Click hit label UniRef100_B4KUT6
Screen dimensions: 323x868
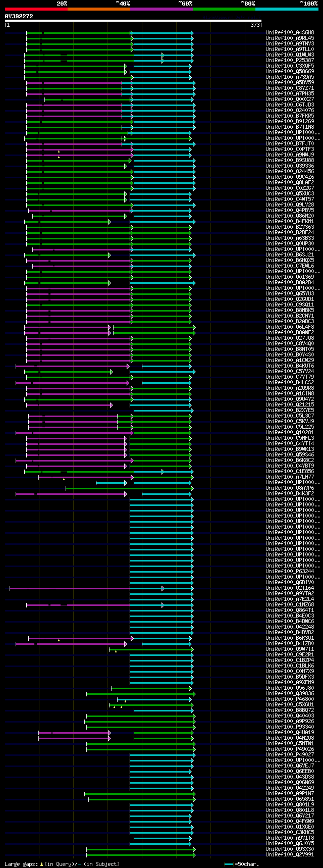[x=290, y=366]
